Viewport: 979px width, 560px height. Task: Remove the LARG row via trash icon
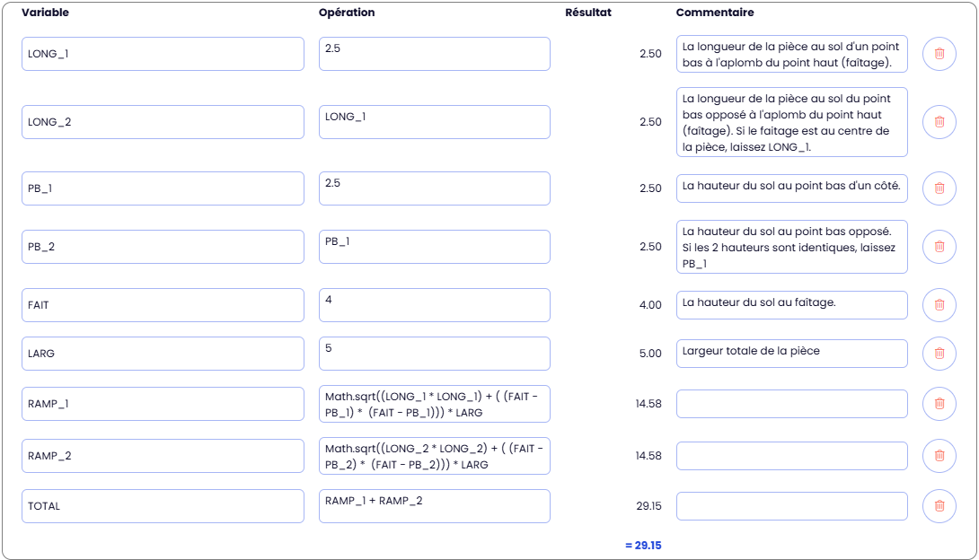coord(939,354)
